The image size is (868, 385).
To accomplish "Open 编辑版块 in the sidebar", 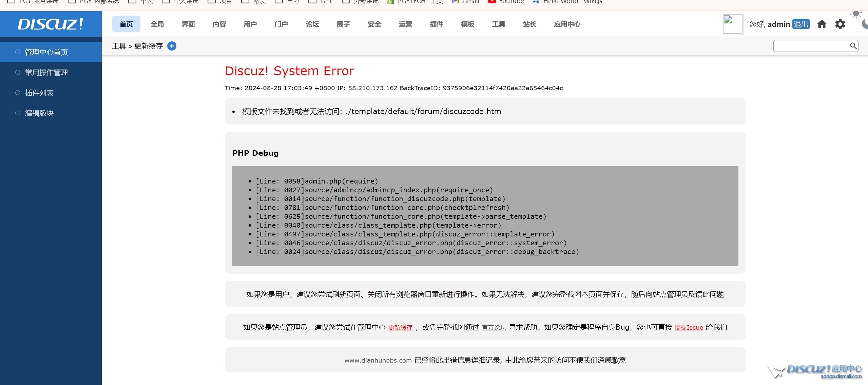I will click(x=39, y=113).
